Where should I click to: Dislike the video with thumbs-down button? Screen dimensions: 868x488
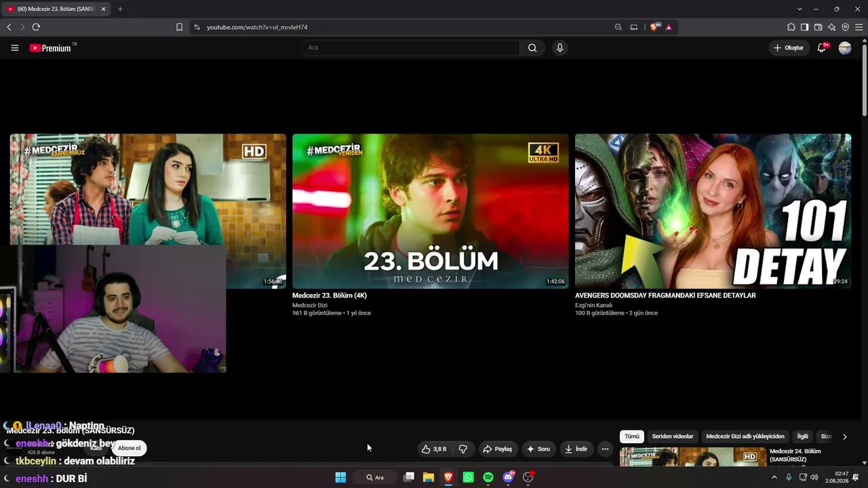[463, 449]
